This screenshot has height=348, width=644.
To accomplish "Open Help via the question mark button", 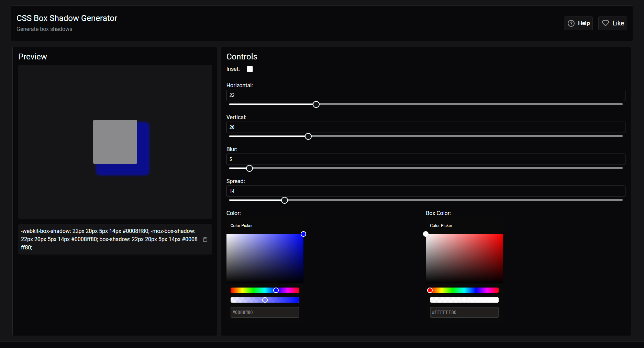I will (x=578, y=23).
